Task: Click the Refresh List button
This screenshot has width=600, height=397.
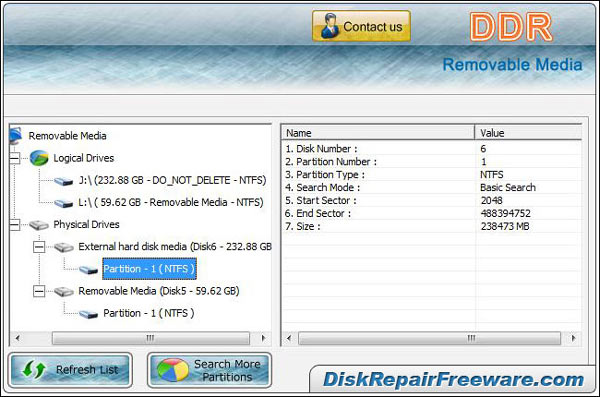Action: click(70, 370)
